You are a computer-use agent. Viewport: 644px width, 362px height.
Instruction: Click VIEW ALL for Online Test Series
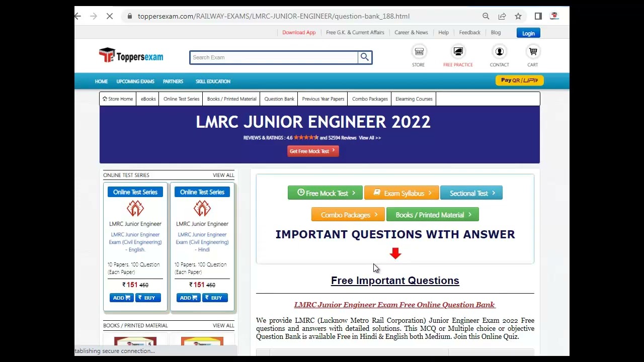click(223, 175)
